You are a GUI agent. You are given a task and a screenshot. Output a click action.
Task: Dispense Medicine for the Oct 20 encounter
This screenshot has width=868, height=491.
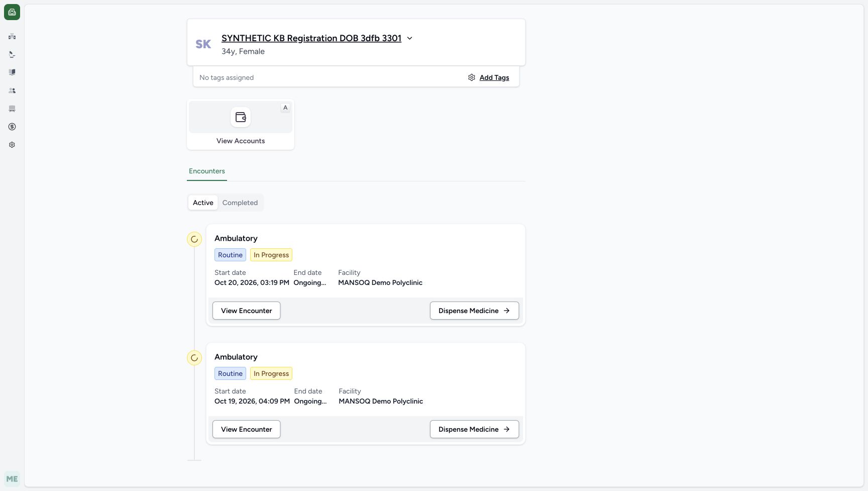pos(474,311)
